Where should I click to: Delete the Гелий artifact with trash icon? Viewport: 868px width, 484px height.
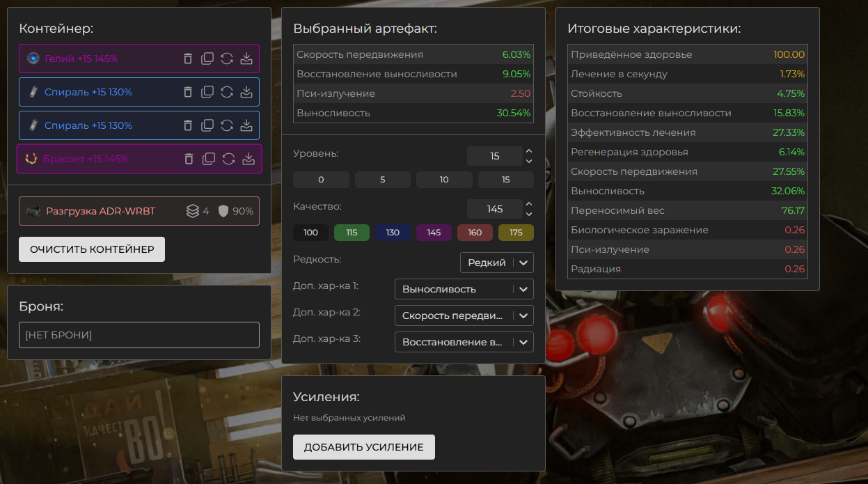coord(188,58)
